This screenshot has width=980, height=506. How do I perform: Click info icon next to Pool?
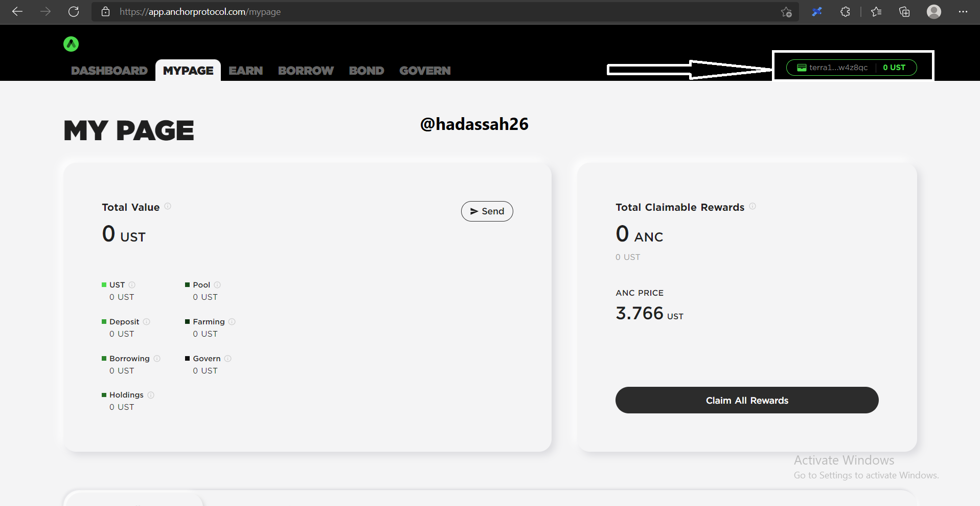217,284
